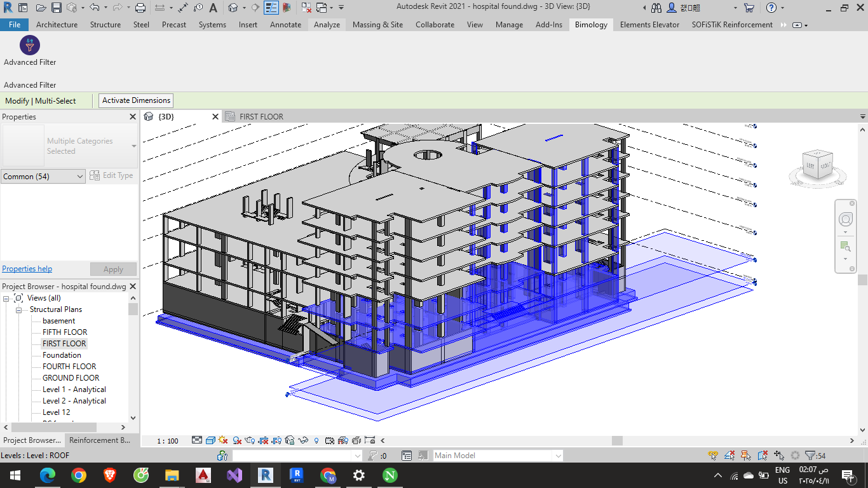868x488 pixels.
Task: Toggle Temporary Hide/Isolate glasses icon
Action: (x=304, y=440)
